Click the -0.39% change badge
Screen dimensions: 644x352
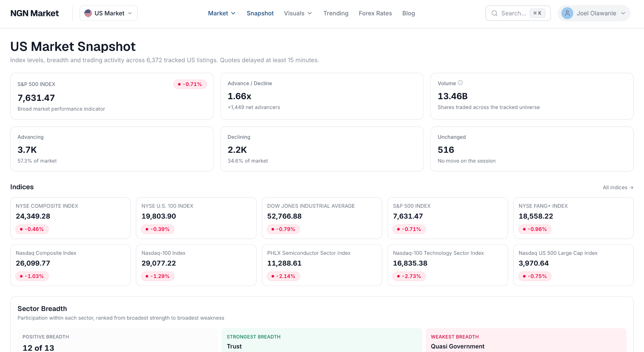158,229
